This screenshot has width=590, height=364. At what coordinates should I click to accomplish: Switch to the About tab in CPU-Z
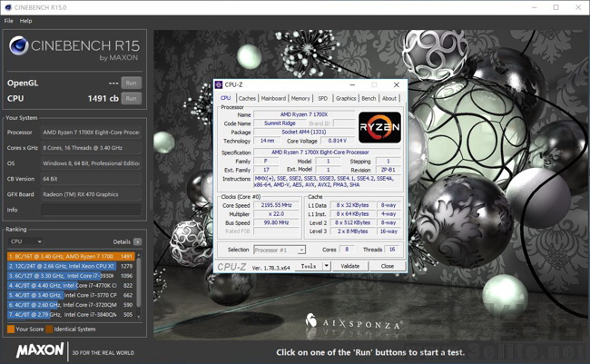point(389,98)
